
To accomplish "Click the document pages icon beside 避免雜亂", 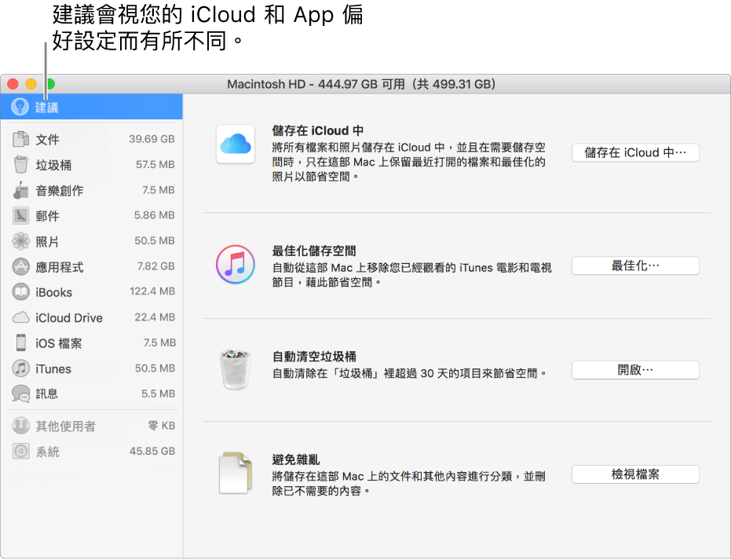I will click(236, 472).
